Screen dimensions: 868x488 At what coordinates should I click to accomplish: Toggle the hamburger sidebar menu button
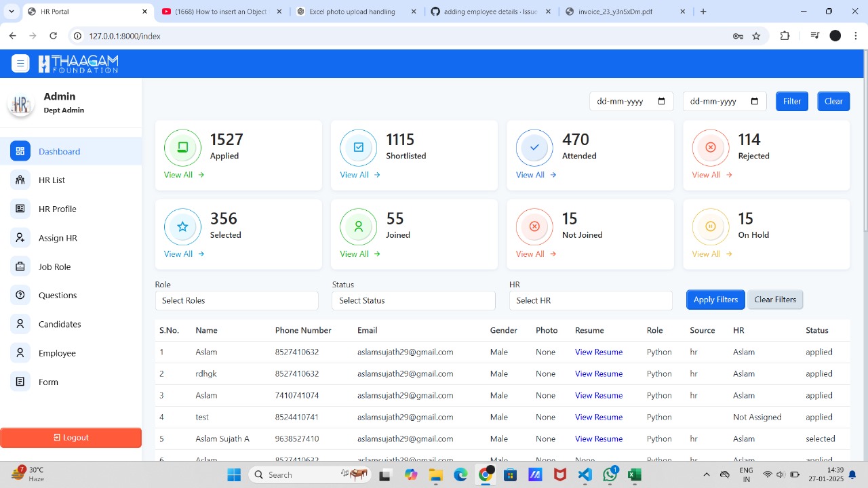coord(20,64)
